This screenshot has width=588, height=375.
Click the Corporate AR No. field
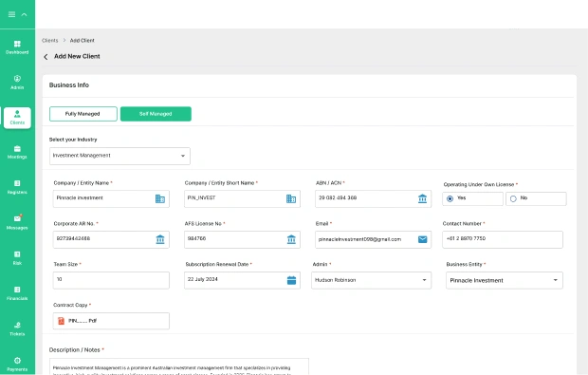[x=111, y=239]
